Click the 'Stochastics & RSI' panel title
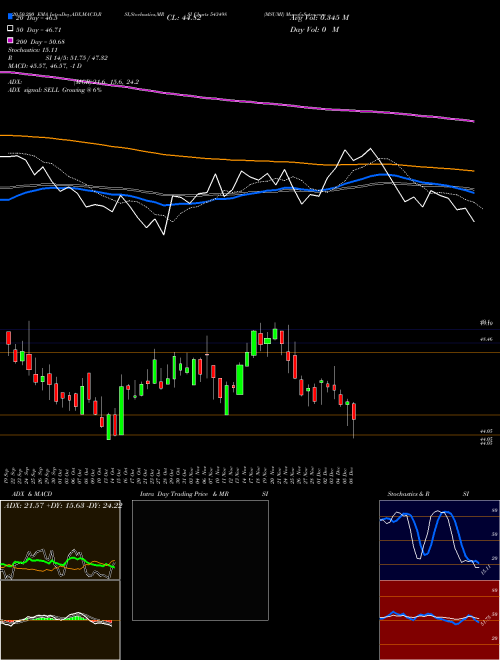The image size is (500, 660). pos(428,494)
